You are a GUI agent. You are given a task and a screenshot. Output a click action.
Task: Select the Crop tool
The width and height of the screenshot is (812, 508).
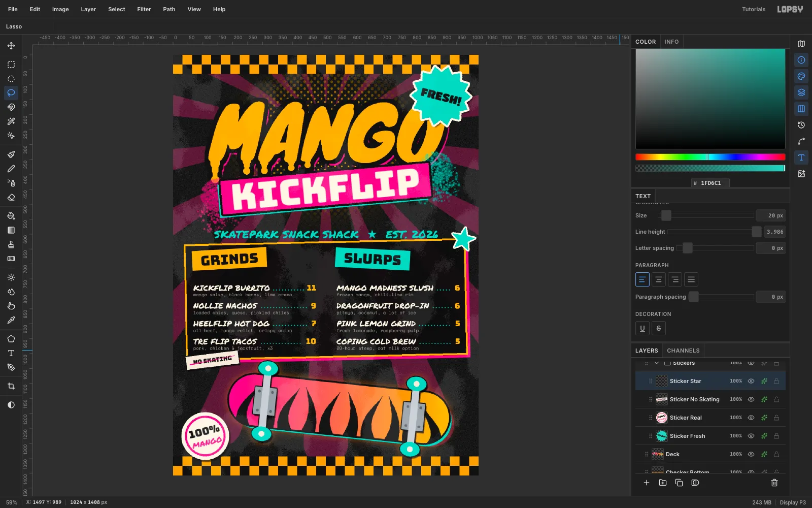tap(11, 386)
